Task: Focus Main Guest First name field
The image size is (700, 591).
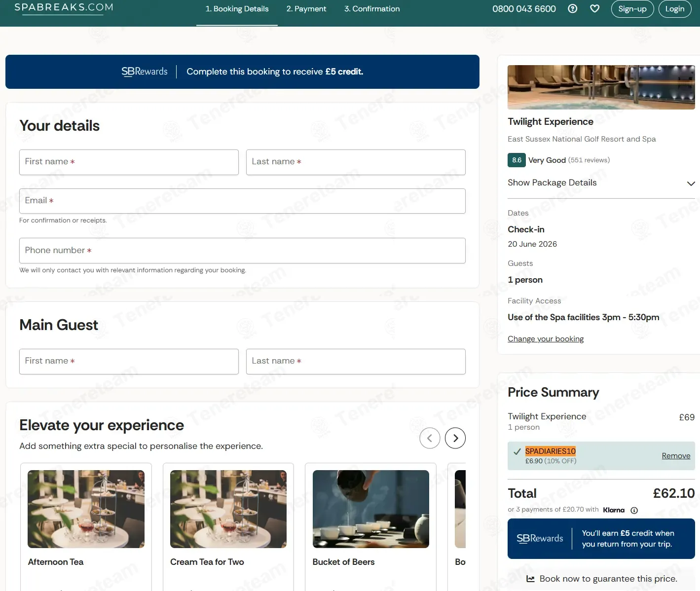Action: click(x=129, y=362)
